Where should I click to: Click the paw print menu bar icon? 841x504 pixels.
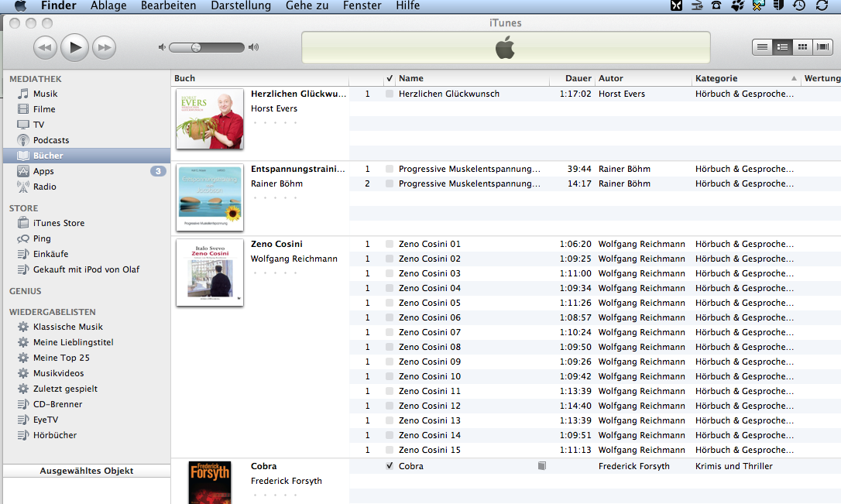[738, 6]
